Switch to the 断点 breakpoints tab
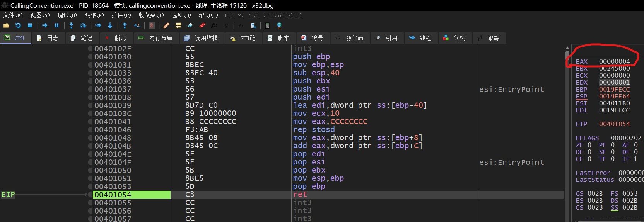Viewport: 644px width, 222px height. pos(116,38)
